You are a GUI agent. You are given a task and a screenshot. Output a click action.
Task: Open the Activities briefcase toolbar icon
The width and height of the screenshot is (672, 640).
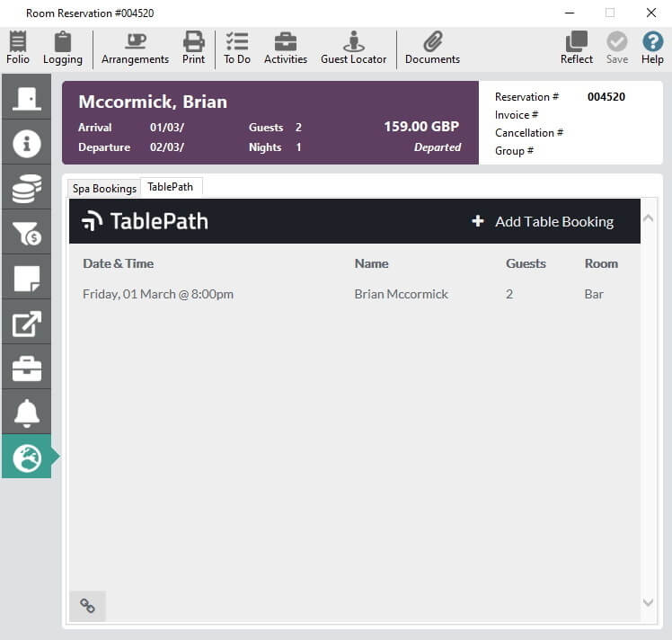(286, 47)
